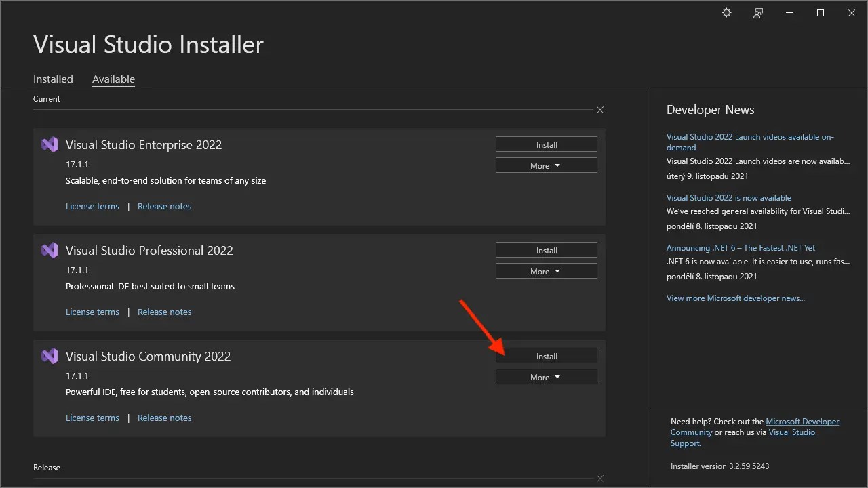This screenshot has height=488, width=868.
Task: Click Visual Studio Professional 2022 logo icon
Action: point(50,250)
